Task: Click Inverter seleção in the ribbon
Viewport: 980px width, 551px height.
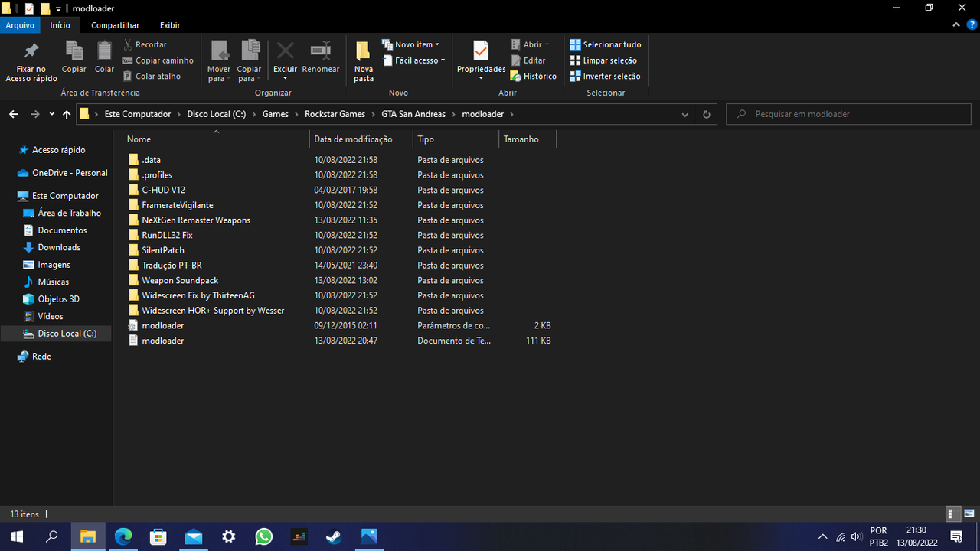Action: (x=605, y=76)
